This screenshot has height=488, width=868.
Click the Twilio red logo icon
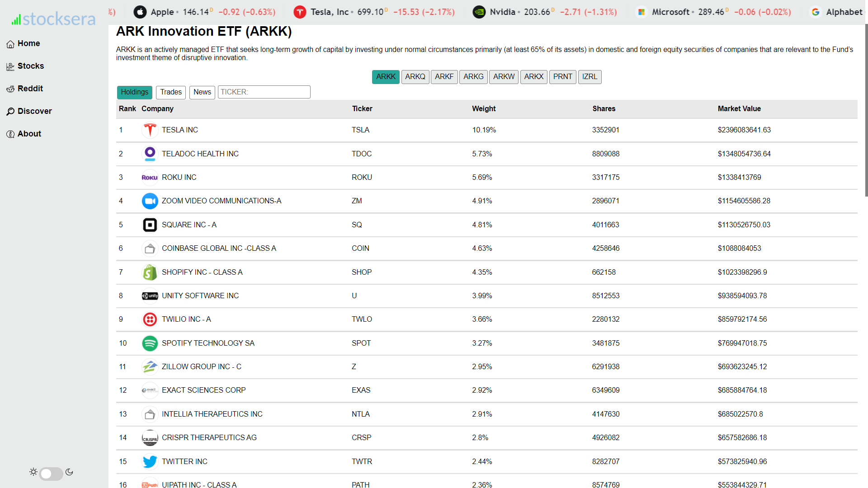(150, 319)
